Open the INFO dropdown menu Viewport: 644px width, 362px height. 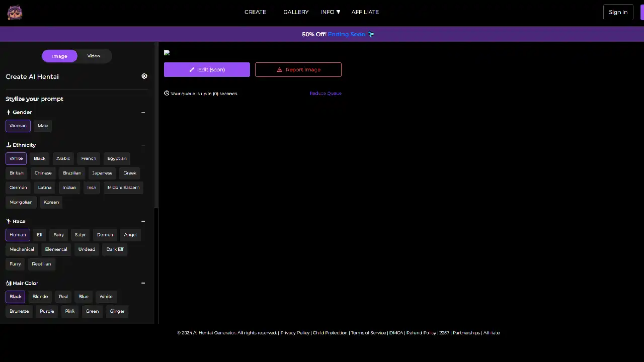pyautogui.click(x=330, y=12)
